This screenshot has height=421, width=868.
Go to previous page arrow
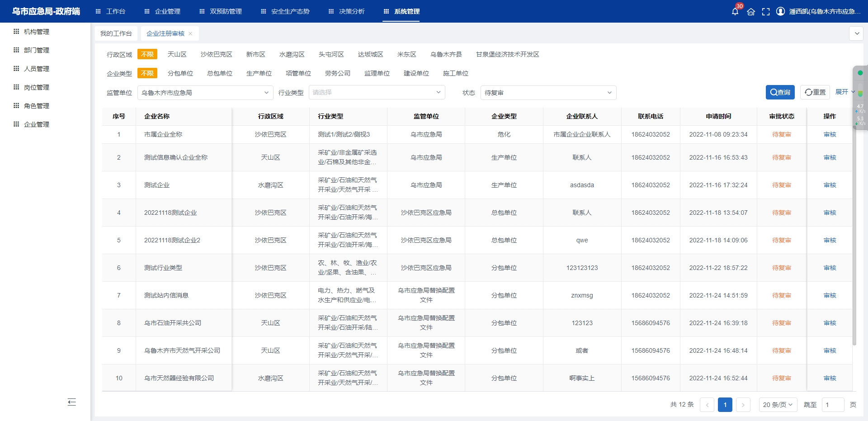coord(707,405)
